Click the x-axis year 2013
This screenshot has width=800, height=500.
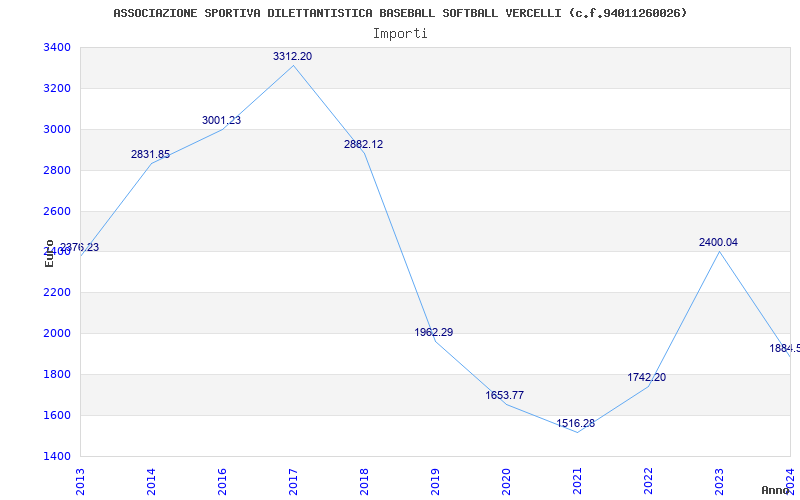tap(80, 481)
